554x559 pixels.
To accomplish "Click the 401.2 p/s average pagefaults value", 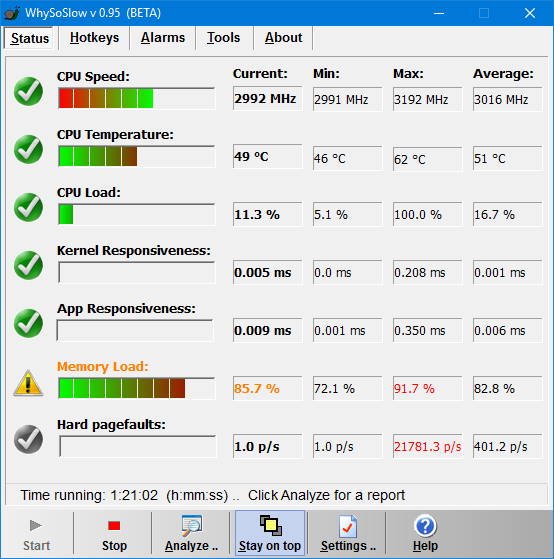I will click(x=508, y=446).
